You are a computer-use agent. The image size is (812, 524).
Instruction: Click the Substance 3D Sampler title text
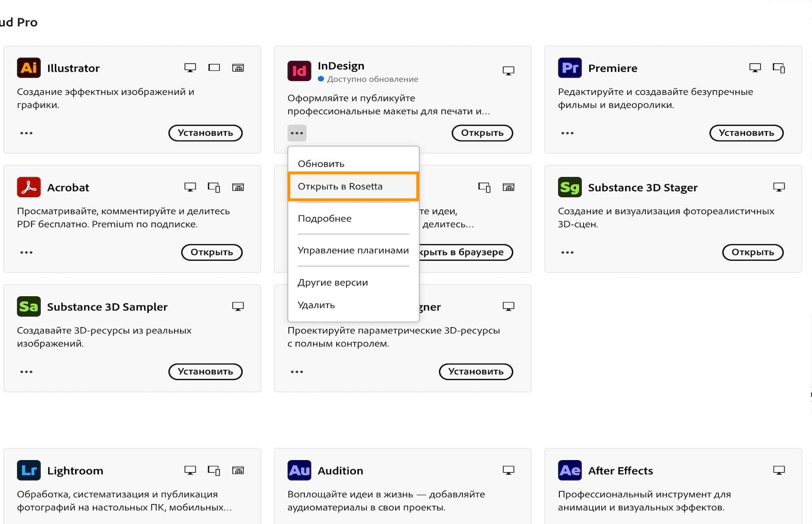pos(107,307)
